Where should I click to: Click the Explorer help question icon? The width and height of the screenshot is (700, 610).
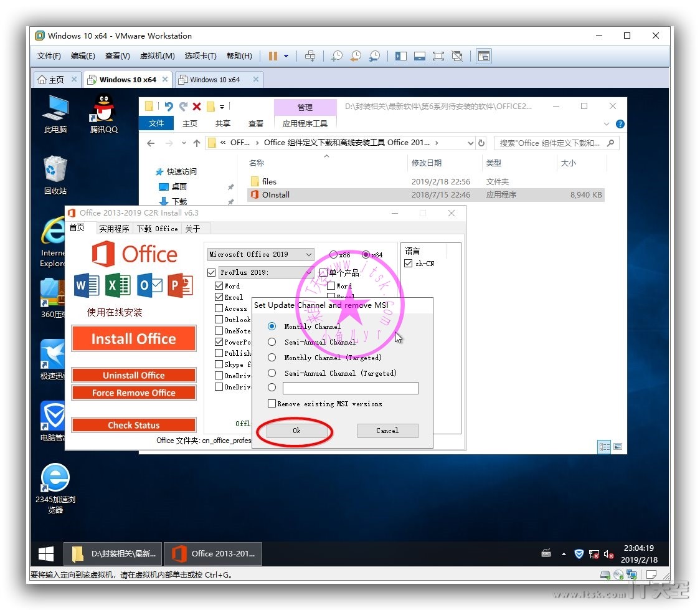pos(620,124)
